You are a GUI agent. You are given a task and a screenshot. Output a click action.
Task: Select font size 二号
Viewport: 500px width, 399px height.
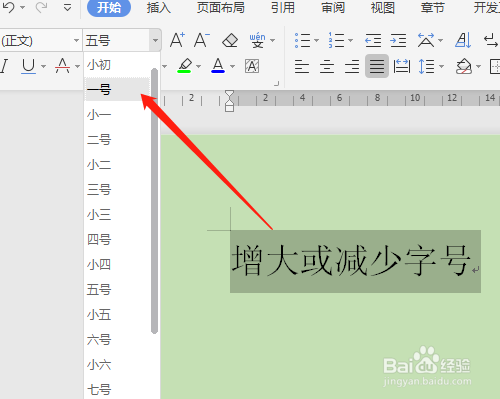click(117, 139)
